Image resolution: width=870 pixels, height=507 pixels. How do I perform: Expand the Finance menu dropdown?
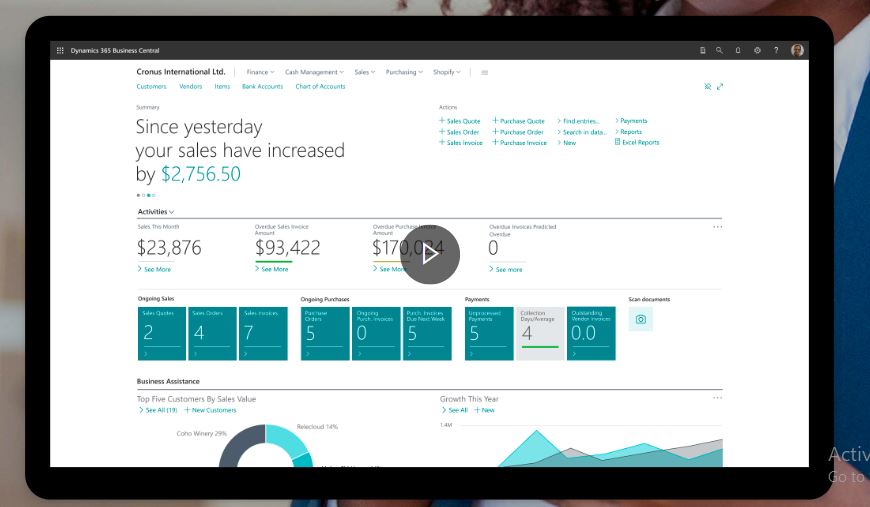point(260,72)
